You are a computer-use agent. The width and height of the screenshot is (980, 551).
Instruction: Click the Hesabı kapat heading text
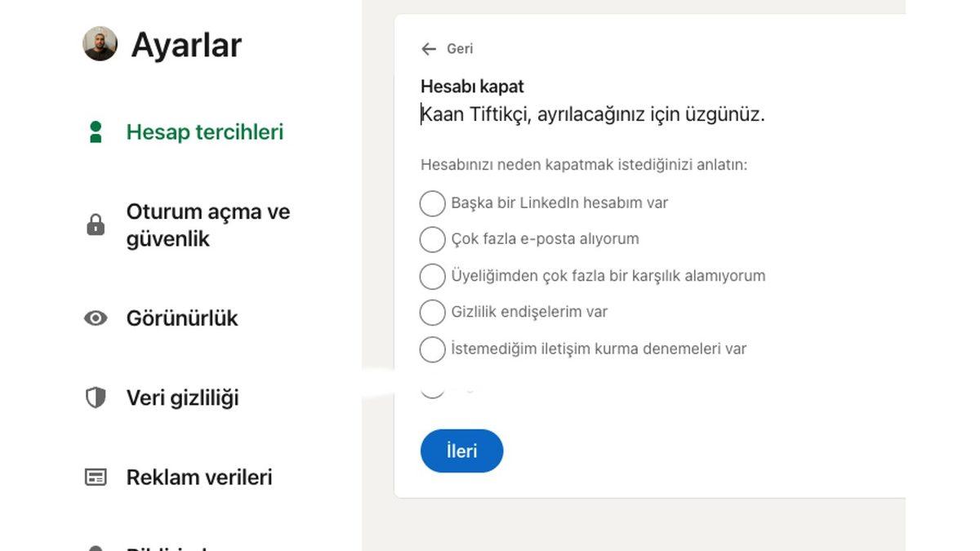471,86
